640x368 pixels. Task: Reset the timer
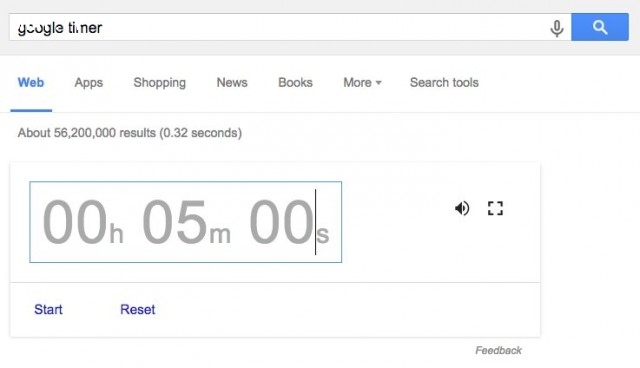138,309
